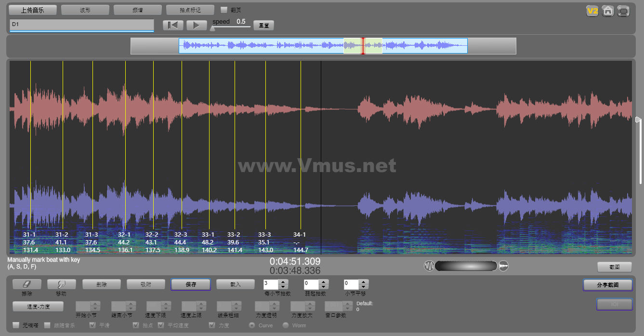Select the eraser (擦除) tool
This screenshot has width=644, height=336.
(x=27, y=284)
